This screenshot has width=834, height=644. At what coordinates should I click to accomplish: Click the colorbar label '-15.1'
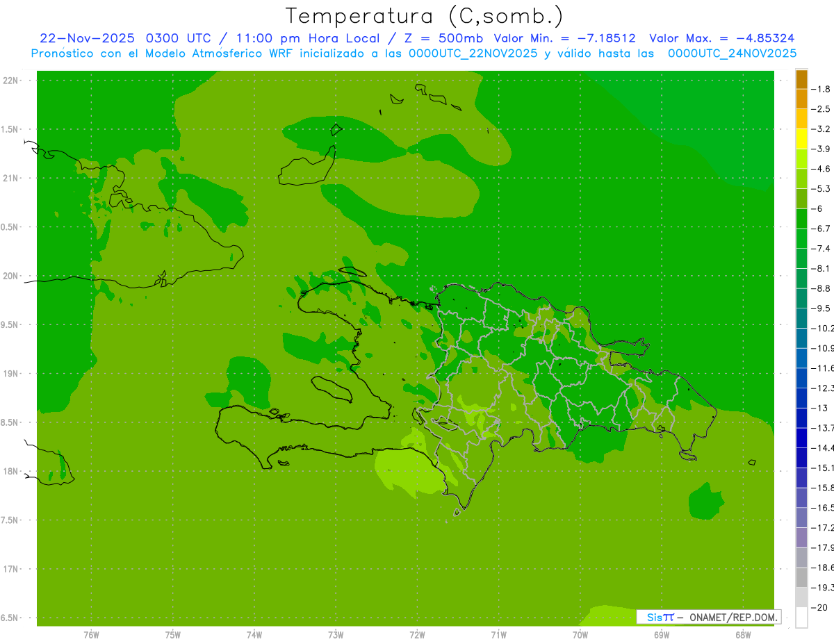tap(822, 468)
